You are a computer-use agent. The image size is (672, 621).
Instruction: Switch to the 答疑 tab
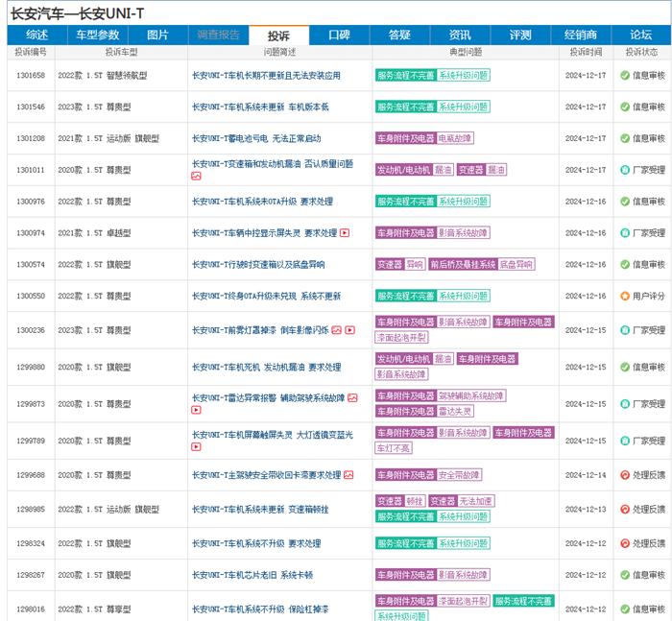point(399,36)
